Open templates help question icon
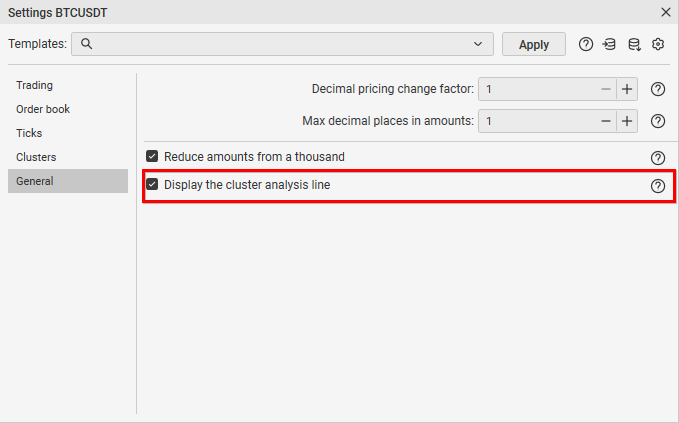 coord(585,44)
